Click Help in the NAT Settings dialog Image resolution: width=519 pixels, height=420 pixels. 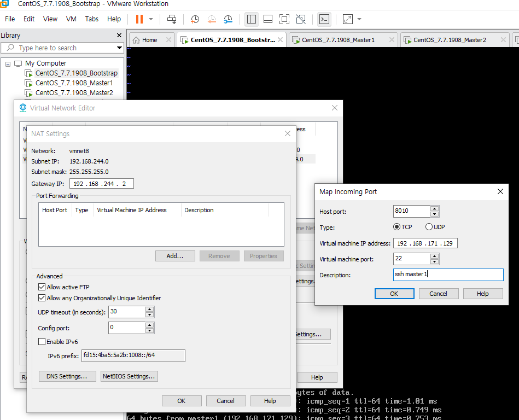(270, 401)
